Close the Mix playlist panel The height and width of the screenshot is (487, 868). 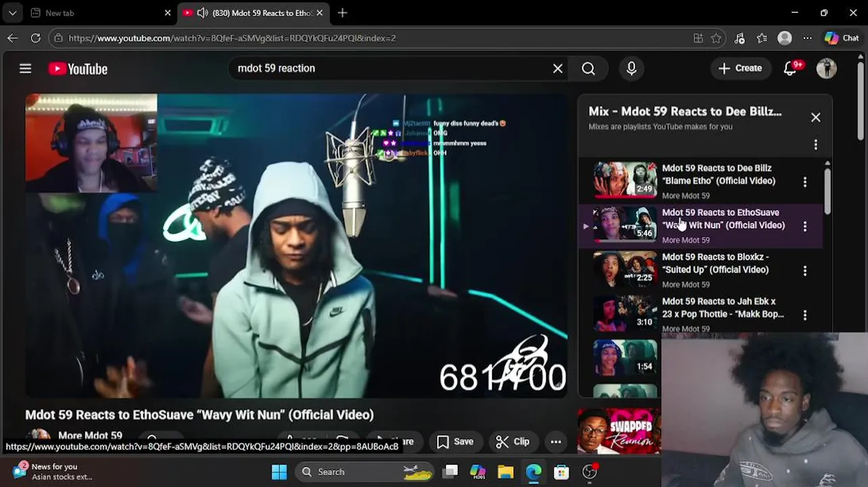tap(815, 118)
